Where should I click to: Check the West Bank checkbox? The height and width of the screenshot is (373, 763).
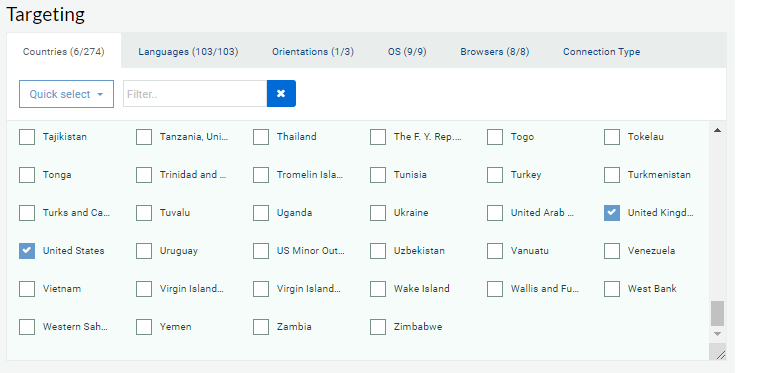pyautogui.click(x=612, y=289)
